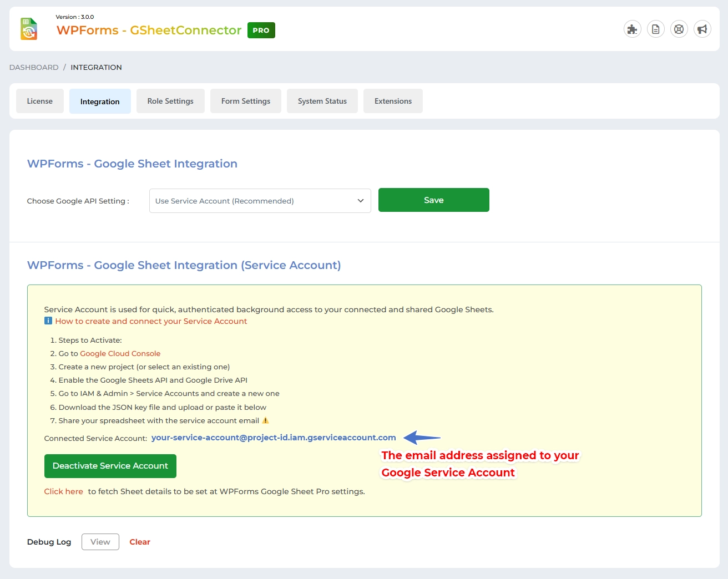This screenshot has height=579, width=728.
Task: Click the puzzle piece extensions icon
Action: (632, 29)
